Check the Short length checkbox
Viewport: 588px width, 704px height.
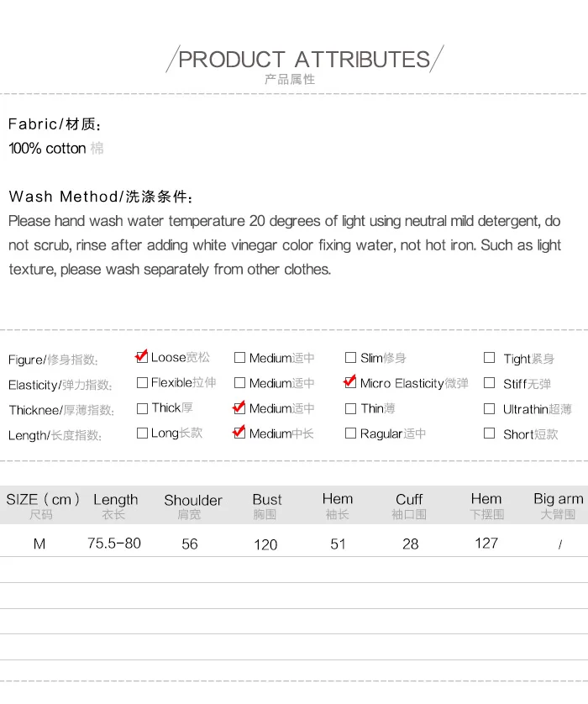click(x=489, y=433)
